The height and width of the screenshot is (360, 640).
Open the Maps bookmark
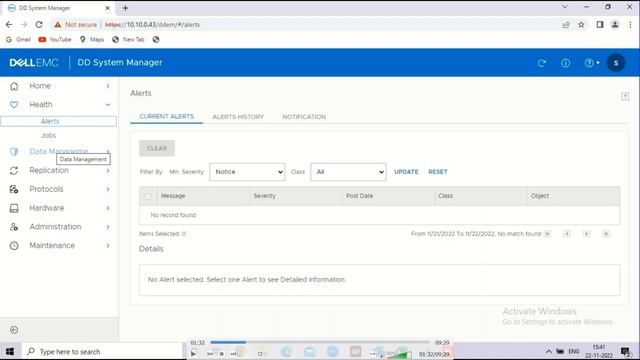pyautogui.click(x=92, y=40)
